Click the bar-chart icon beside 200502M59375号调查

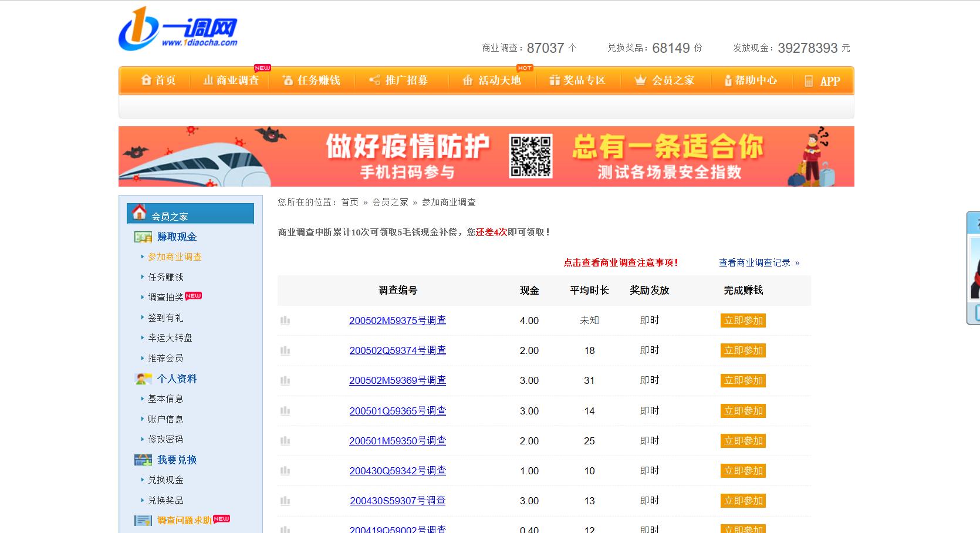tap(285, 321)
